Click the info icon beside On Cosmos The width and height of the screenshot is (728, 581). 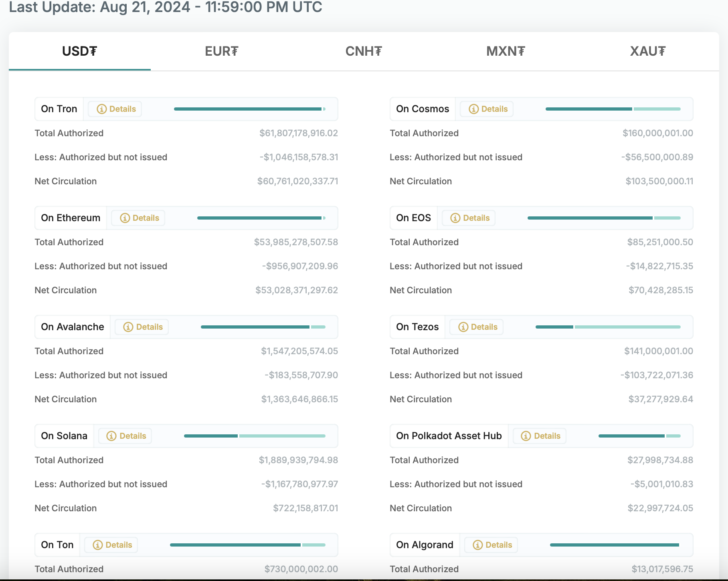click(474, 109)
